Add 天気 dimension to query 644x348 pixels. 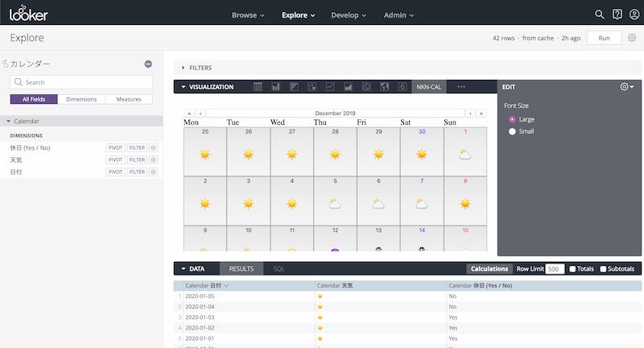16,159
